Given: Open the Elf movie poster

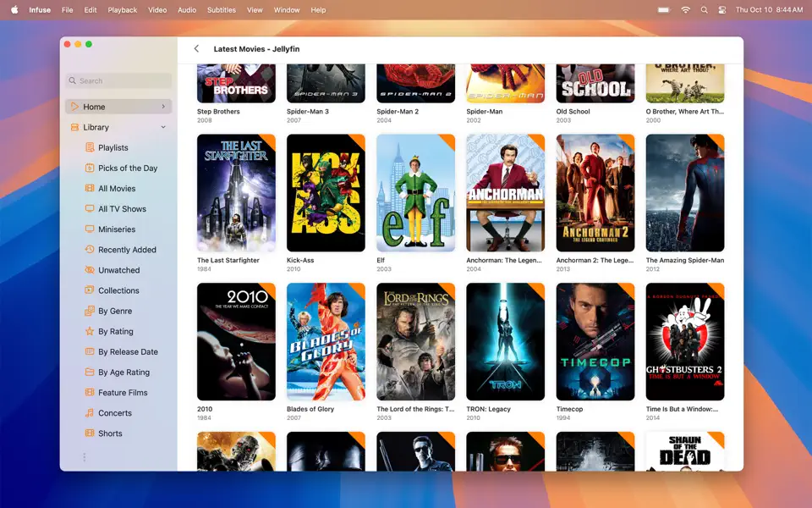Looking at the screenshot, I should [415, 193].
